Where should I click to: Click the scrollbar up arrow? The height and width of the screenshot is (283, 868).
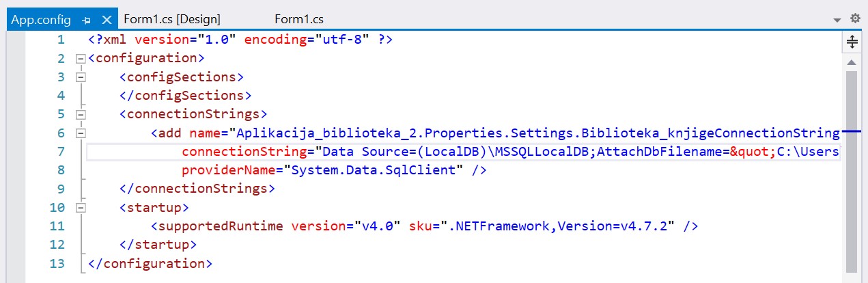852,63
